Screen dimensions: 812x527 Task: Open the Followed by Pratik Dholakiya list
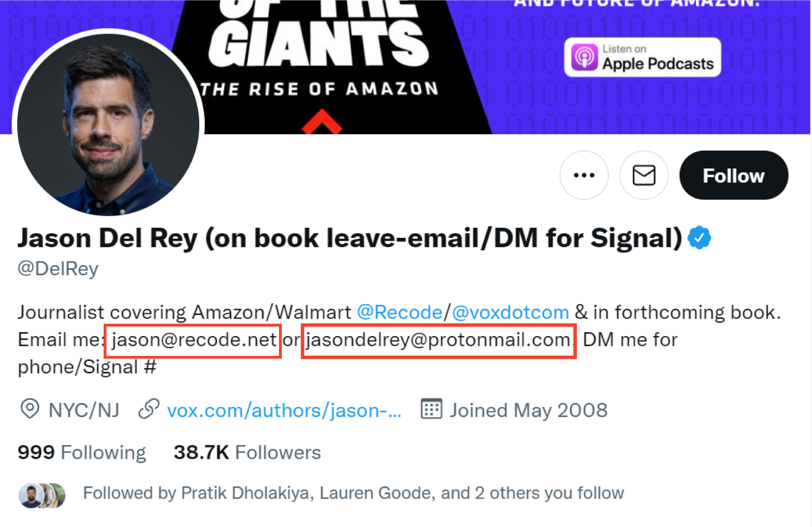pos(353,493)
